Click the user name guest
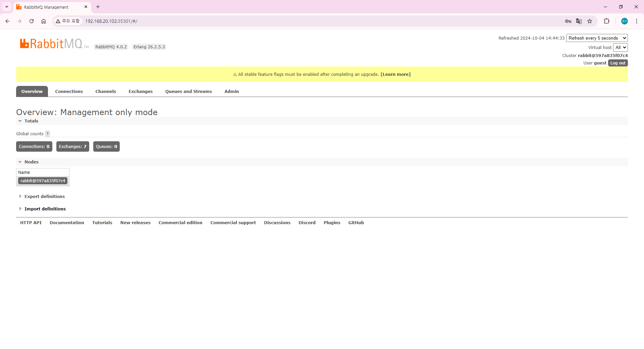This screenshot has width=644, height=349. click(600, 63)
